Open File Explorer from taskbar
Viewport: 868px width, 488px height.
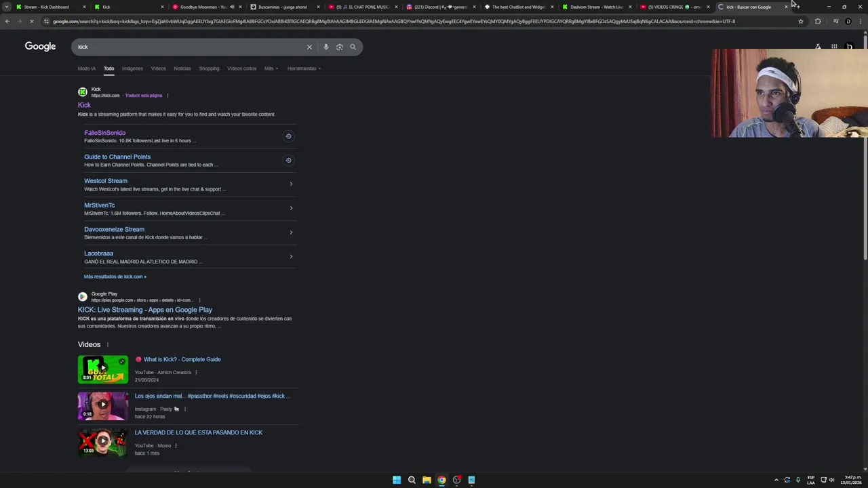coord(427,480)
